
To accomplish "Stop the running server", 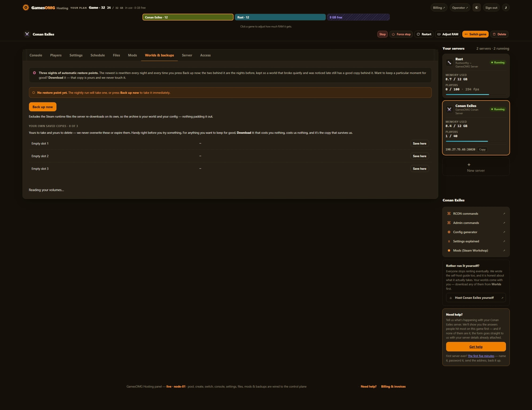I will point(382,34).
